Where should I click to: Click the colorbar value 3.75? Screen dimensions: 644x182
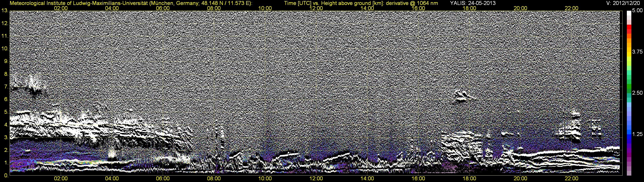pyautogui.click(x=637, y=52)
